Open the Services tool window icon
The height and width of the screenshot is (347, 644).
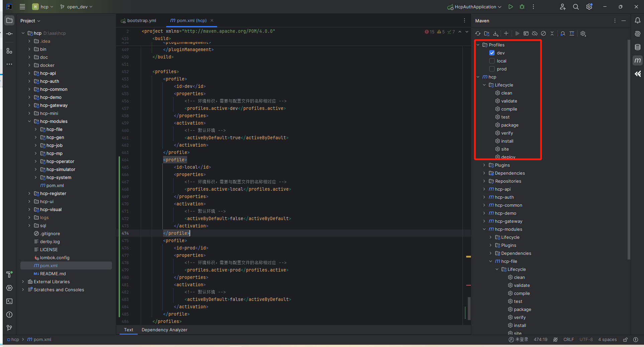9,288
